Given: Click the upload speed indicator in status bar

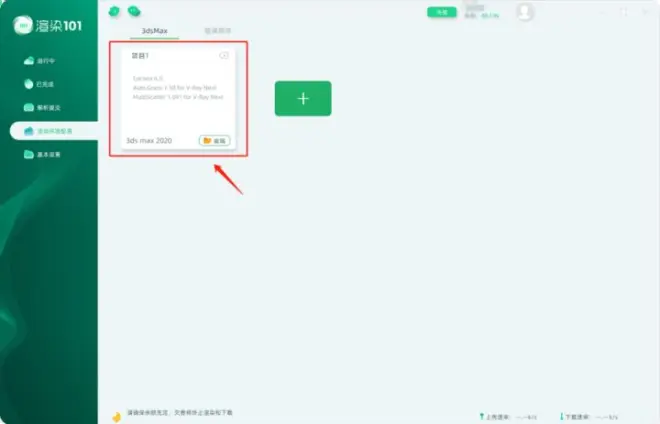Looking at the screenshot, I should coord(508,417).
